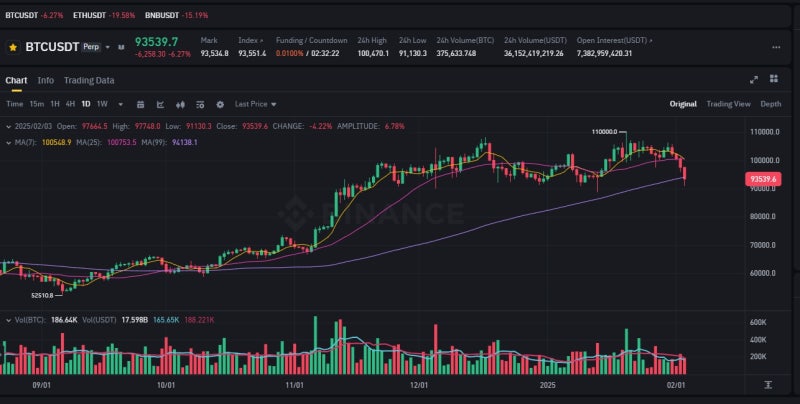Open chart settings gear icon
800x404 pixels.
(x=220, y=104)
